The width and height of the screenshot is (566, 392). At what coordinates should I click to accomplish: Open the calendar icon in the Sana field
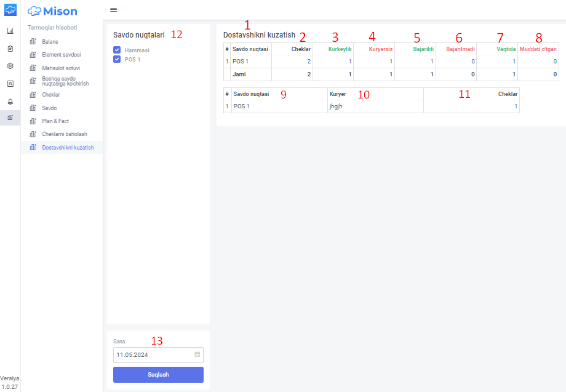coord(197,354)
